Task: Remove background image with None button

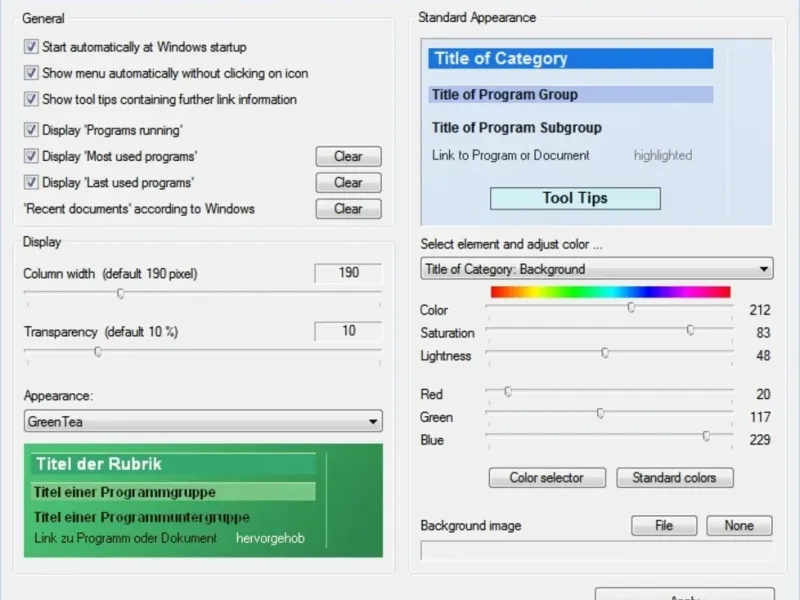Action: (x=739, y=526)
